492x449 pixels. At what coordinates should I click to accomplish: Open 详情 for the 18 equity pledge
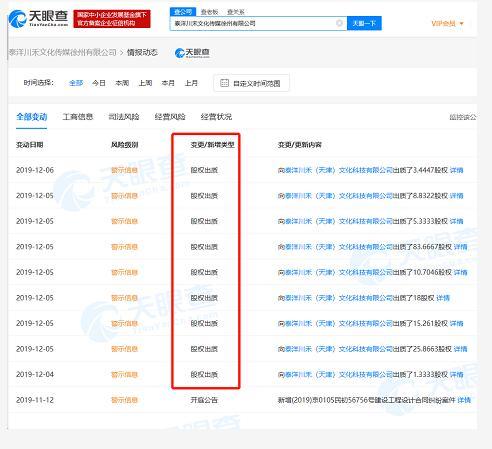[443, 298]
